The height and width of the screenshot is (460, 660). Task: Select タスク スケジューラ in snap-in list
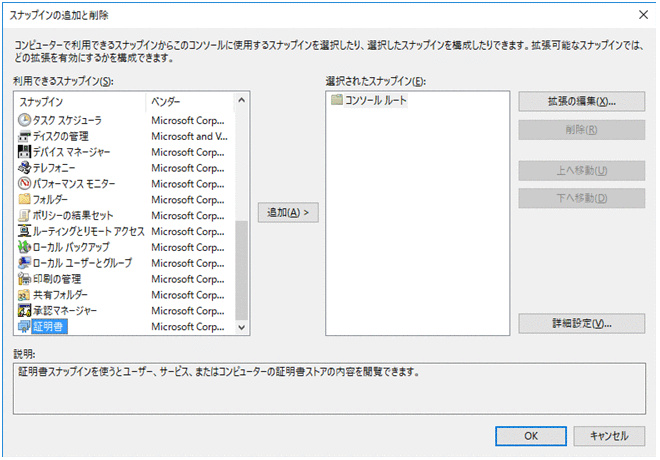click(125, 120)
